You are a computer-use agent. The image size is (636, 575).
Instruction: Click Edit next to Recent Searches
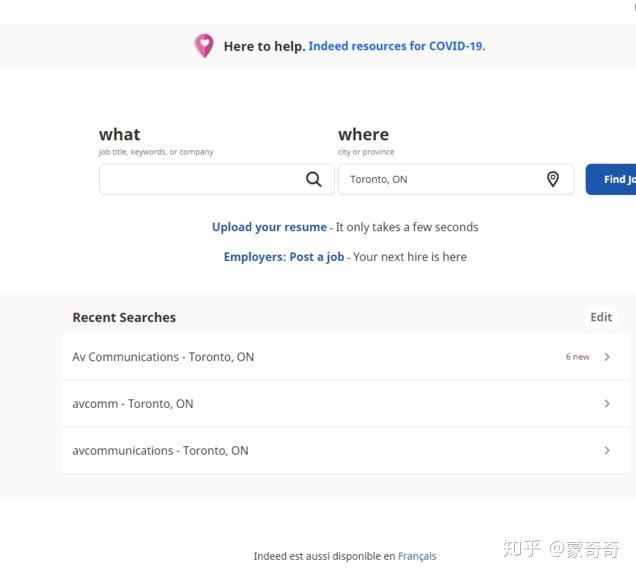(x=601, y=317)
